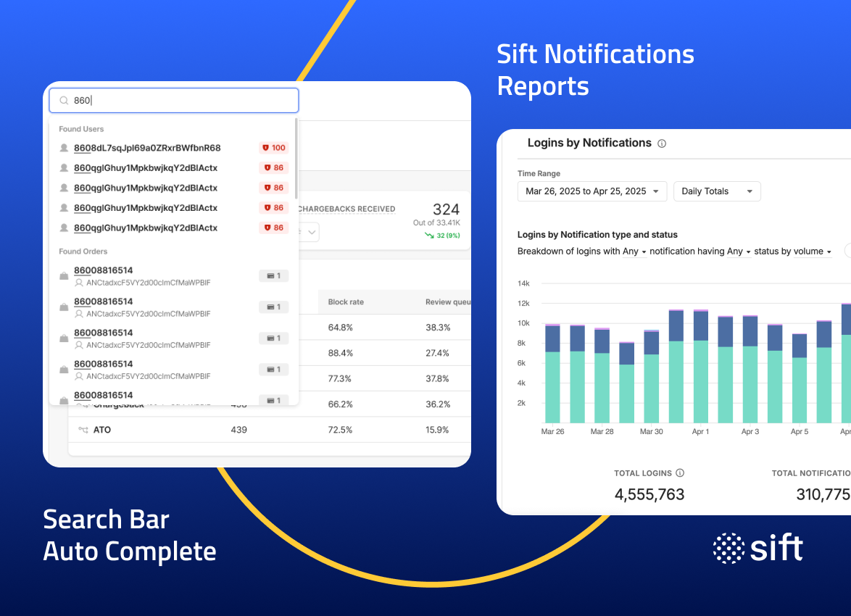Click the info icon next to TOTAL LOGINS
Viewport: 851px width, 616px height.
tap(680, 473)
